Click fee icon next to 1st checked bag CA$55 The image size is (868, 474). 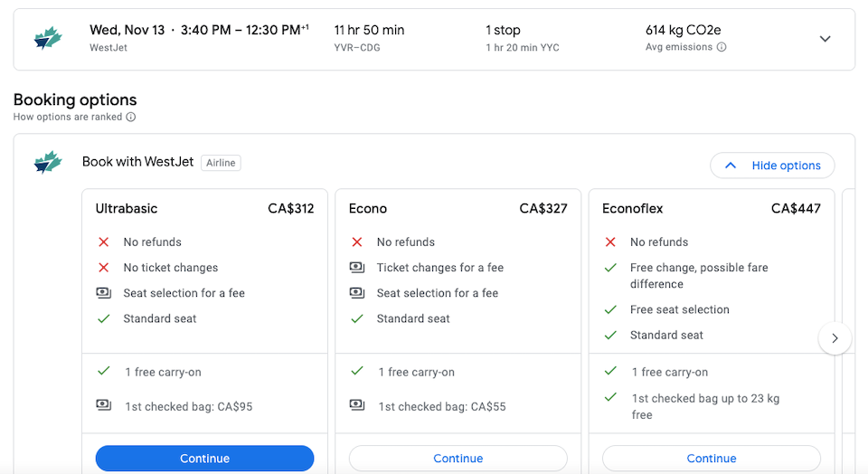[357, 405]
